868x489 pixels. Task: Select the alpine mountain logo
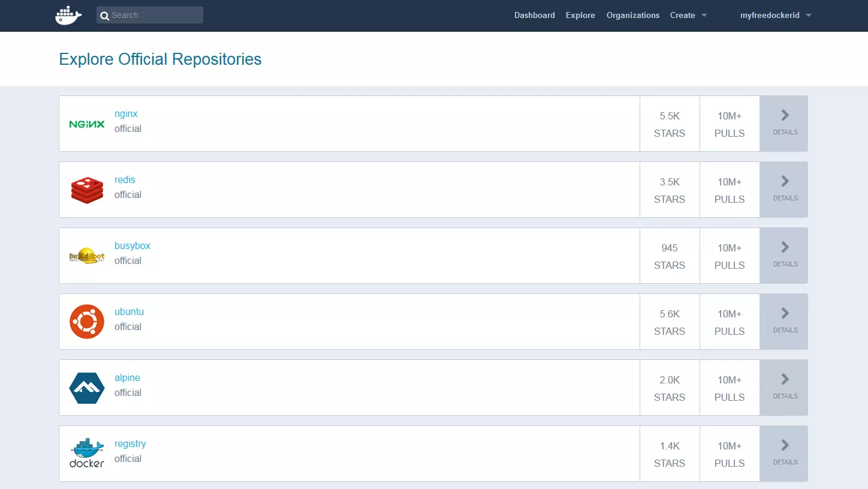click(86, 387)
